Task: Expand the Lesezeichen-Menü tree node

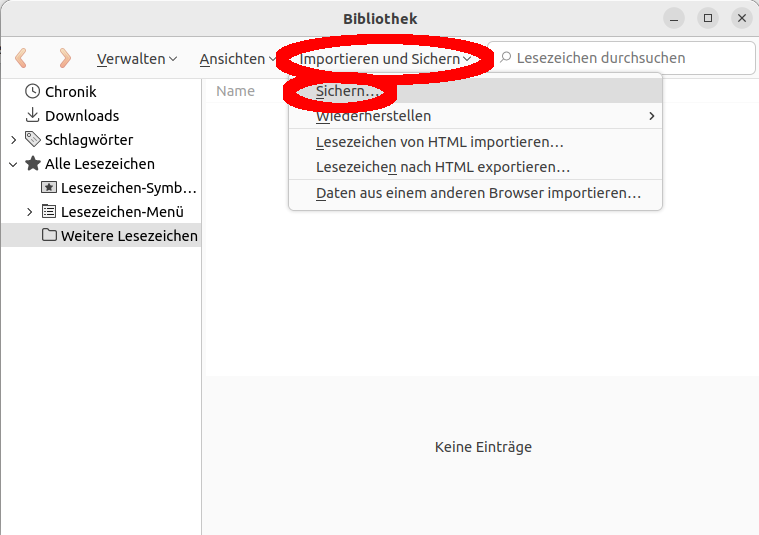Action: [x=29, y=212]
